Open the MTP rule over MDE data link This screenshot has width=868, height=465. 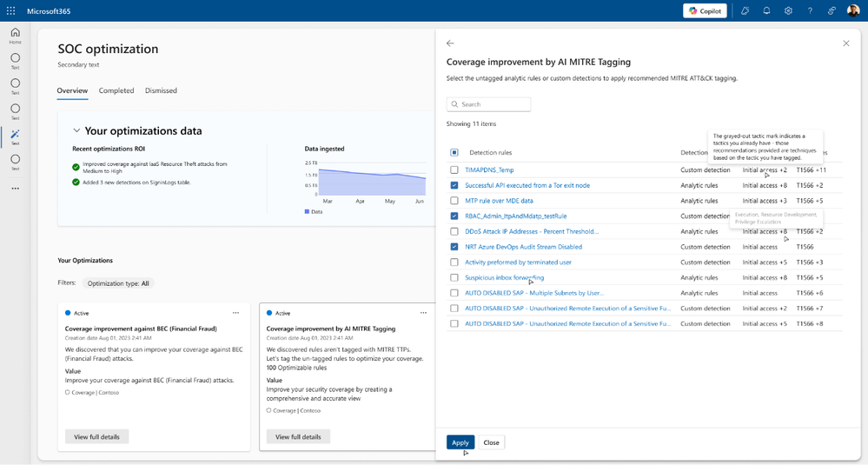[x=499, y=201]
